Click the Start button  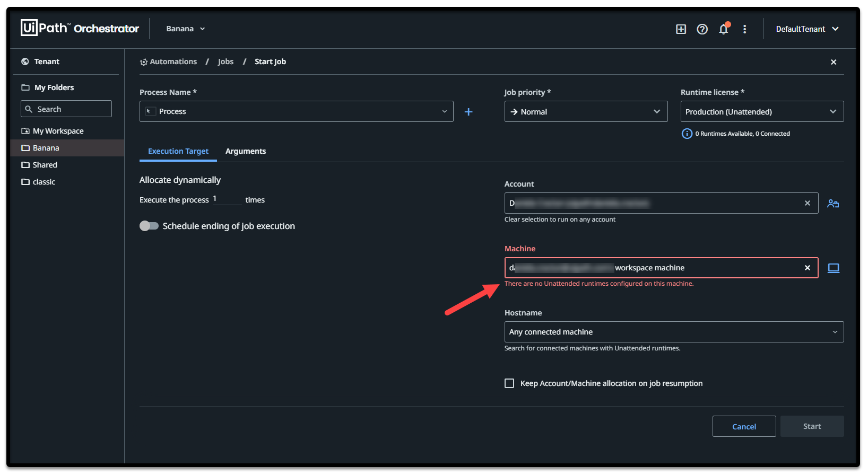point(812,426)
